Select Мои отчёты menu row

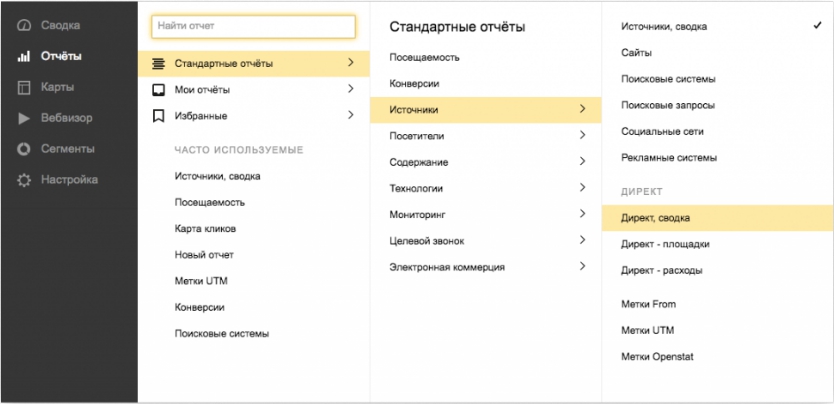[x=254, y=90]
